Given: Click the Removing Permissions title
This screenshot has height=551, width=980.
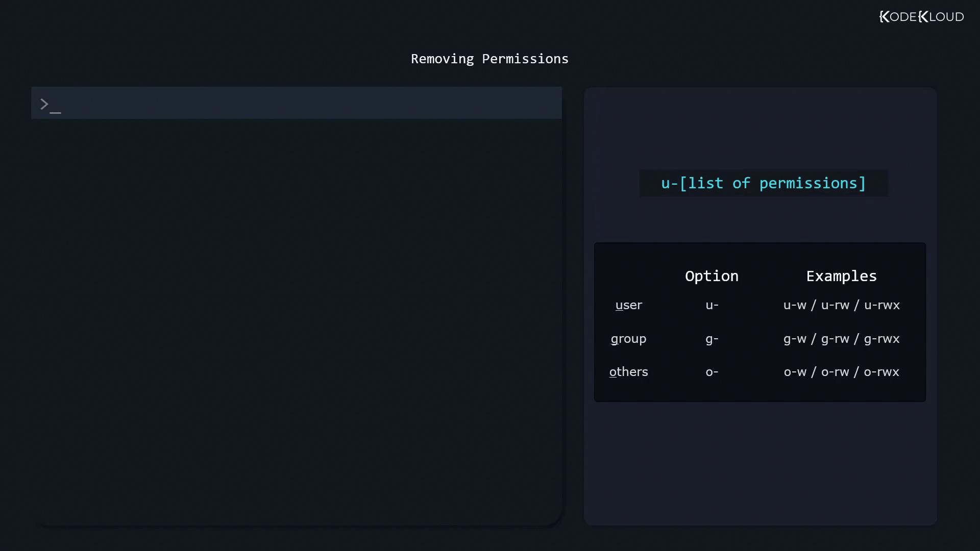Looking at the screenshot, I should click(x=489, y=59).
